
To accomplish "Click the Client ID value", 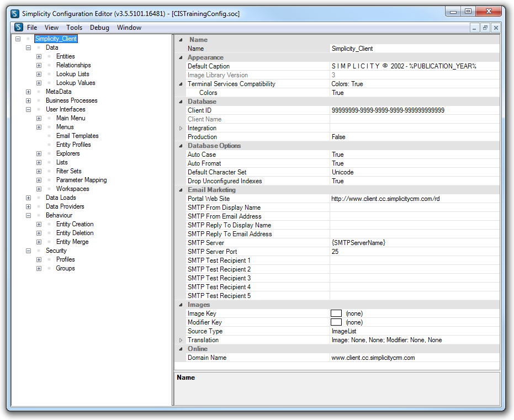I will click(x=415, y=110).
